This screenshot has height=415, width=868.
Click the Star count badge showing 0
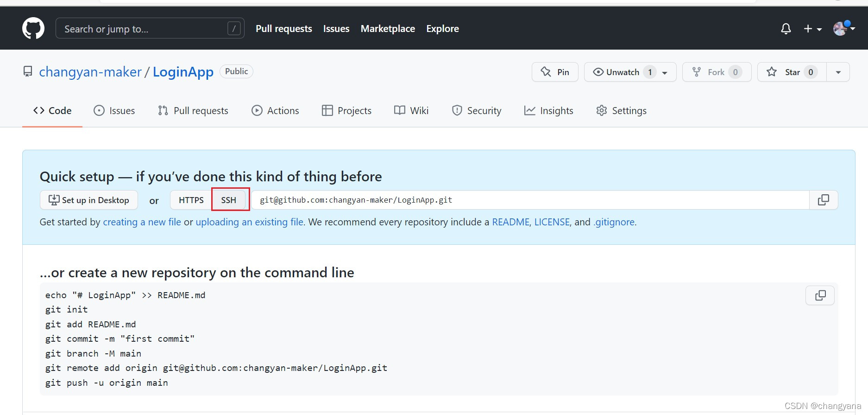[811, 72]
